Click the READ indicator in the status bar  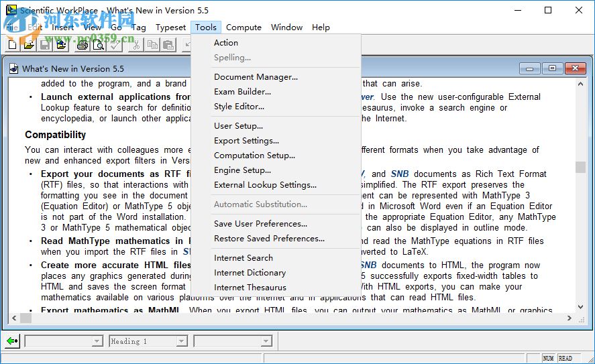click(x=565, y=359)
